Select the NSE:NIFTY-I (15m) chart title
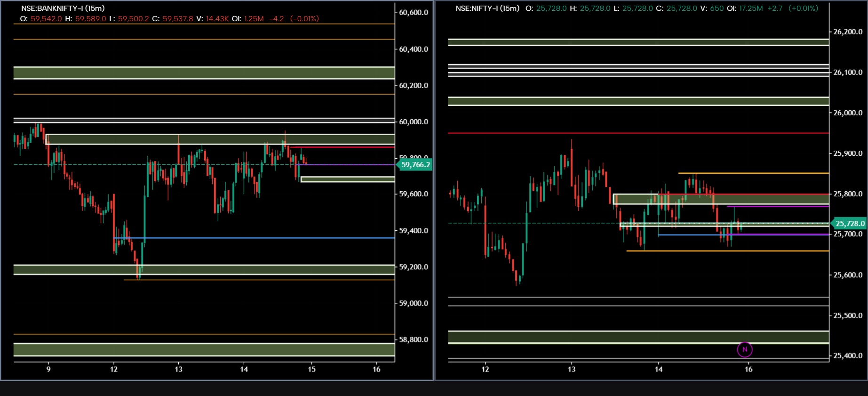 pyautogui.click(x=487, y=8)
